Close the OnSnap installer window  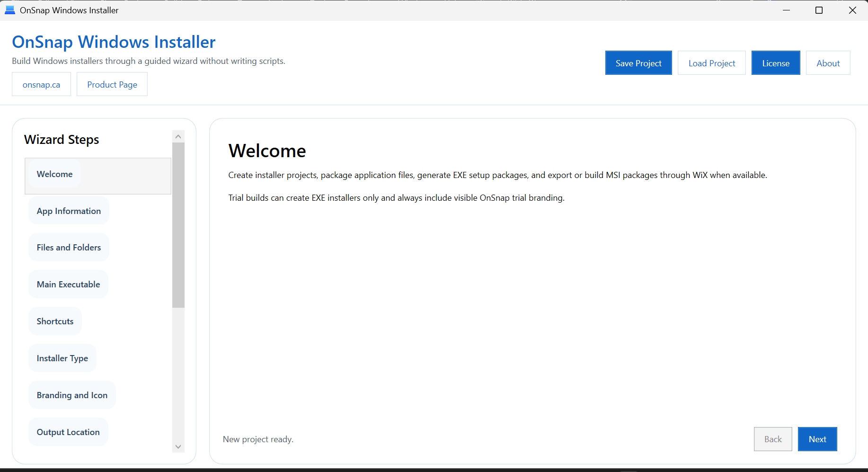click(852, 10)
